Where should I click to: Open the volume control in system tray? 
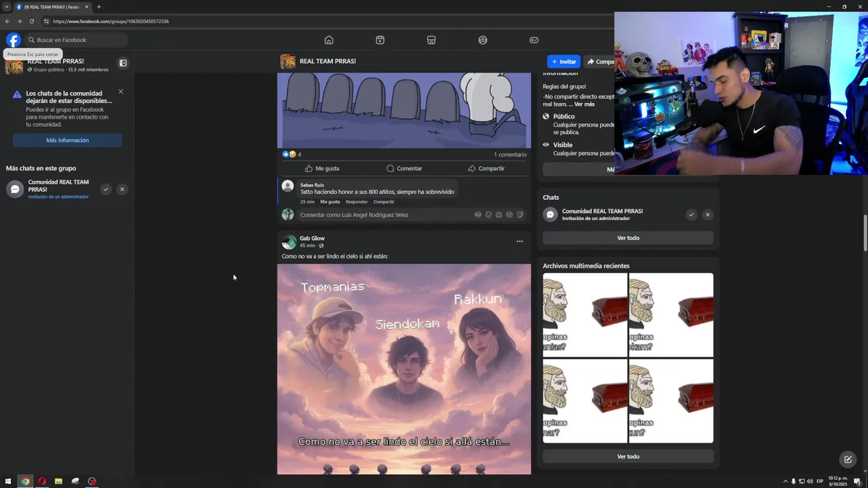(x=810, y=481)
